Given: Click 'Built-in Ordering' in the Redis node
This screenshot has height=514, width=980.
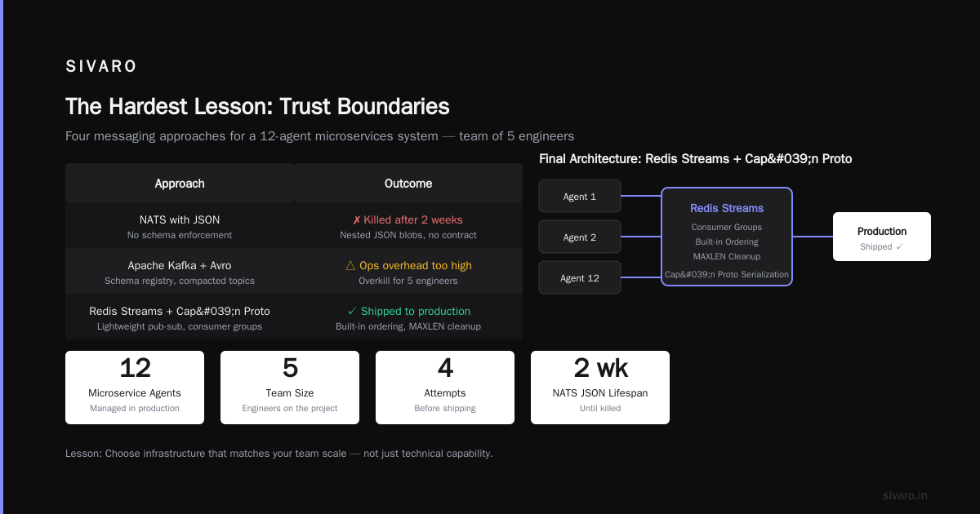Looking at the screenshot, I should pyautogui.click(x=727, y=241).
